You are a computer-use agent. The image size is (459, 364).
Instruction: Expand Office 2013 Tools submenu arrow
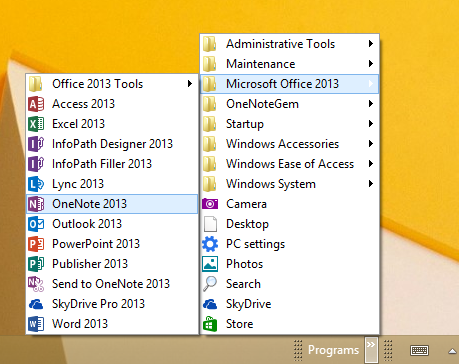point(190,84)
